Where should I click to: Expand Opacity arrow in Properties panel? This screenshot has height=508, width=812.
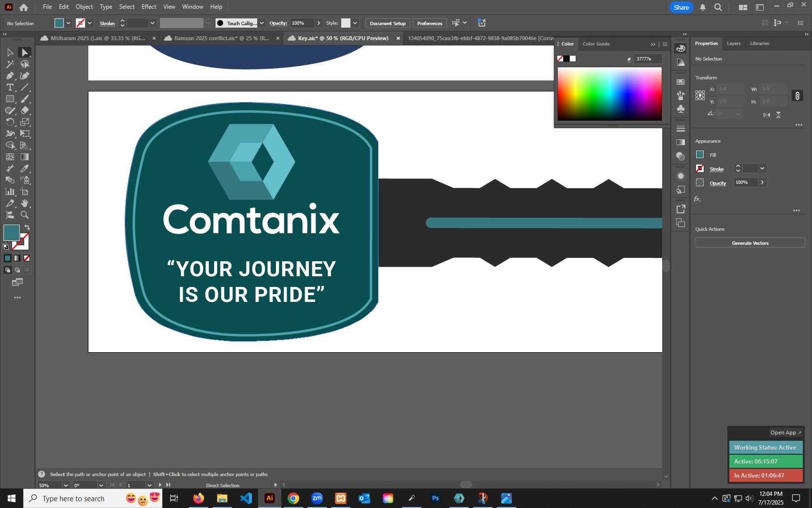pos(762,182)
